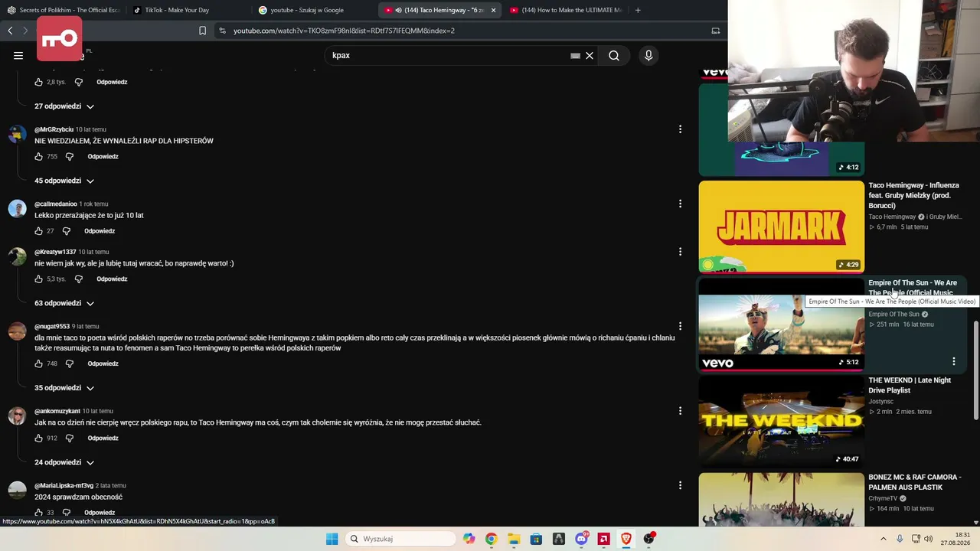Open the Windows Start menu
Viewport: 980px width, 551px height.
[x=332, y=539]
